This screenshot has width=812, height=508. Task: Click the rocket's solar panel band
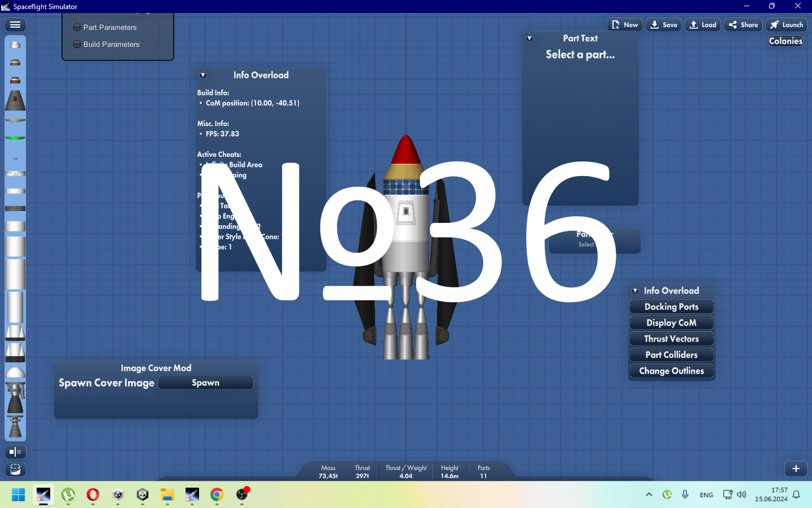point(406,187)
